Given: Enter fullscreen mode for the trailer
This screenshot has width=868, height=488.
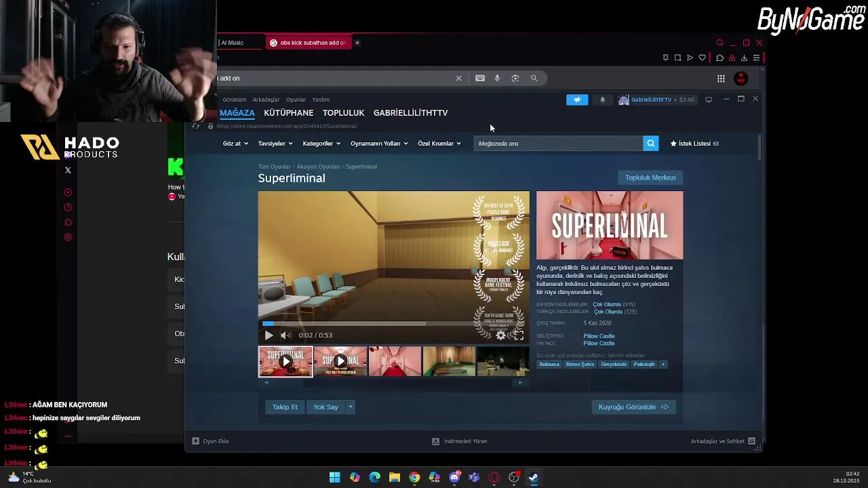Looking at the screenshot, I should 519,335.
